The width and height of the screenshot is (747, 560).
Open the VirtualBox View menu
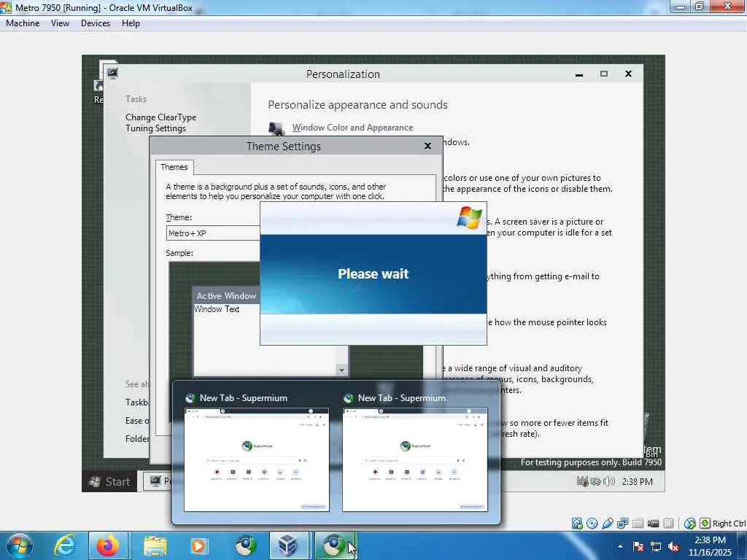point(60,23)
